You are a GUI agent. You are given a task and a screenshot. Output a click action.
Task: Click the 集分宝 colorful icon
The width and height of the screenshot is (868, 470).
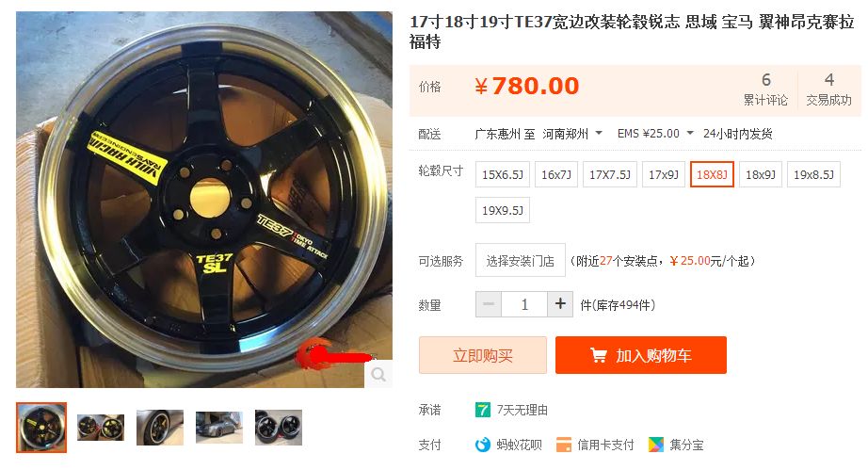(656, 445)
